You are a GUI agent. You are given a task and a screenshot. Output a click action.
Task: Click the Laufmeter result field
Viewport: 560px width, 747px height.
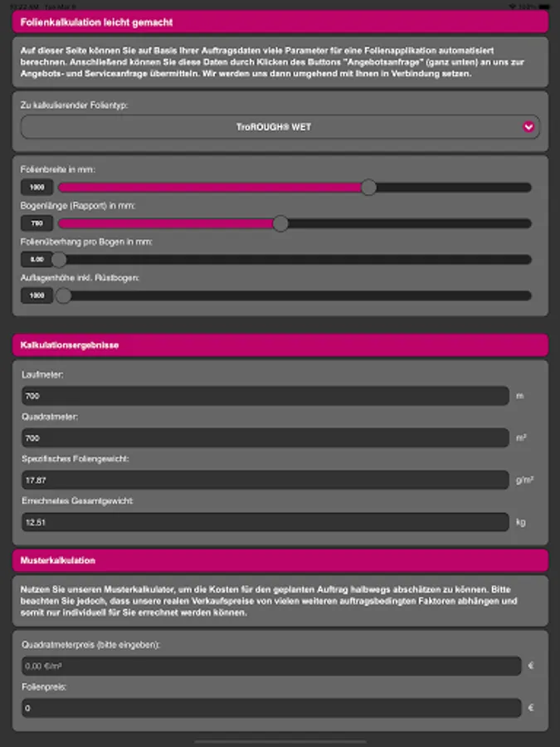265,396
